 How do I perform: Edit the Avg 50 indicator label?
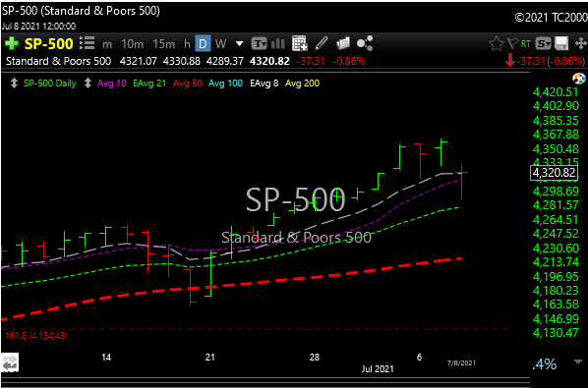pos(188,83)
